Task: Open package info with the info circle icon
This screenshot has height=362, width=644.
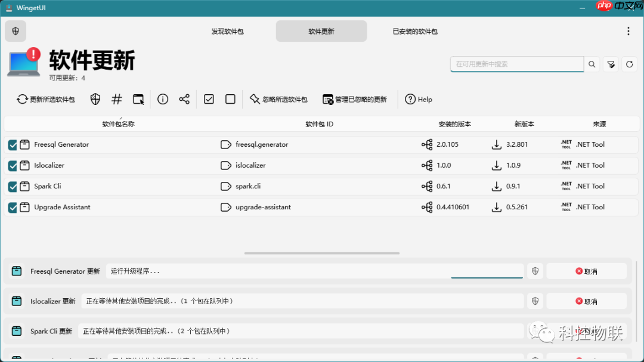Action: coord(163,99)
